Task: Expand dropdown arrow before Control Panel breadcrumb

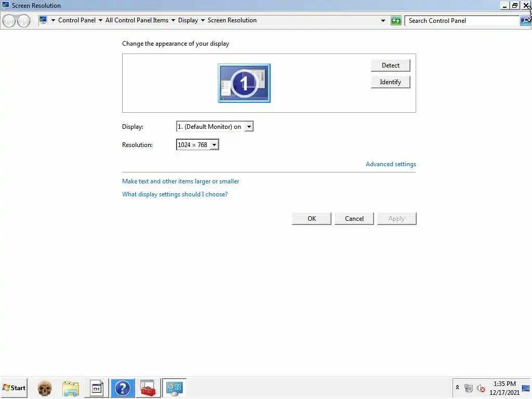Action: point(53,20)
